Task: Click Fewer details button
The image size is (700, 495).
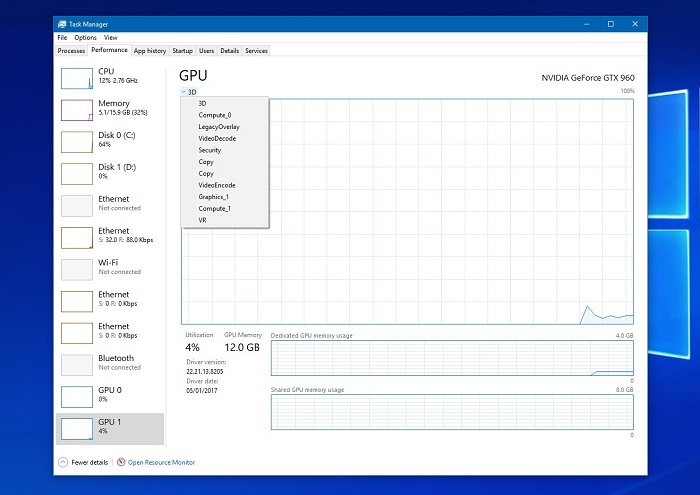Action: 83,462
